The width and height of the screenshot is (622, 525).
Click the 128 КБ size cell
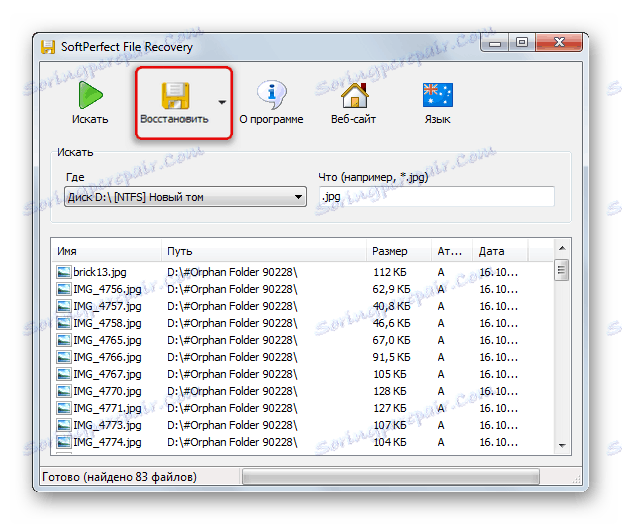[x=390, y=392]
